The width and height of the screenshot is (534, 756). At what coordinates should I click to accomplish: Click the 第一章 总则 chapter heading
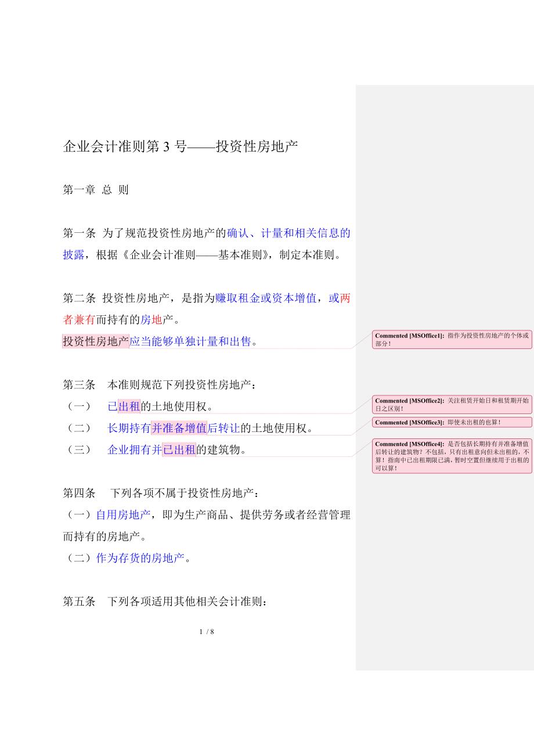click(x=95, y=190)
